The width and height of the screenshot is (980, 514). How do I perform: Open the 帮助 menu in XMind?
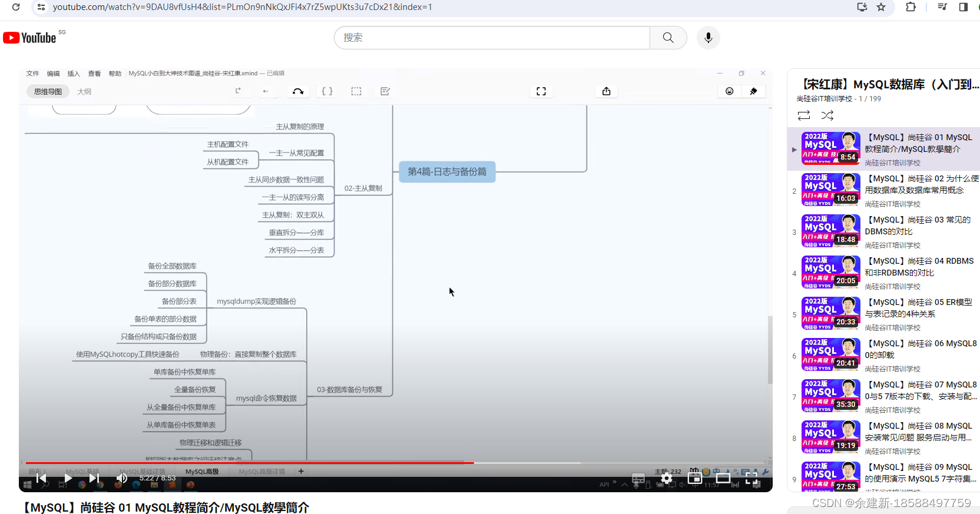[115, 74]
